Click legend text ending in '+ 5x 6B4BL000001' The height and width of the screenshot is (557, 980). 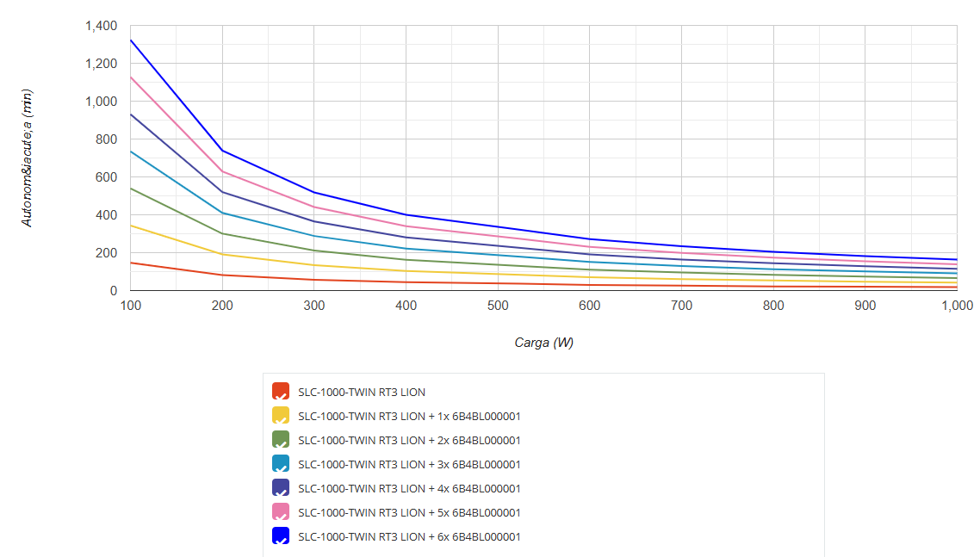coord(409,512)
